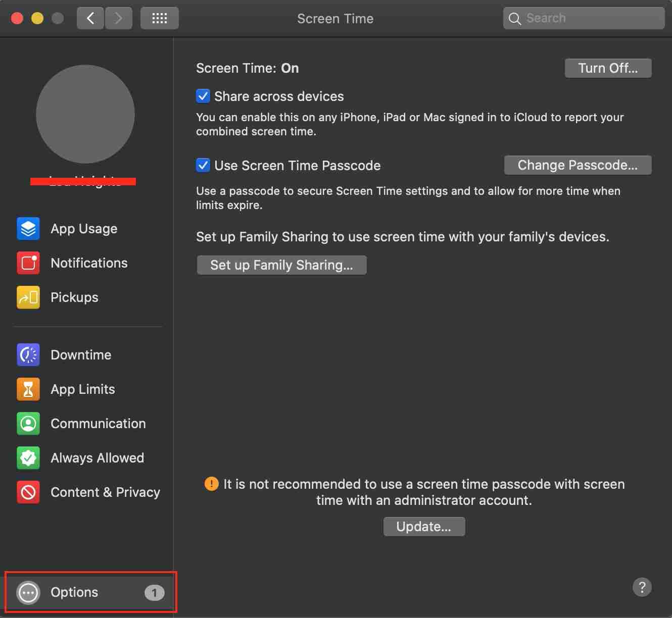Toggle the Use Screen Time Passcode checkbox
Screen dimensions: 672x618
(203, 165)
